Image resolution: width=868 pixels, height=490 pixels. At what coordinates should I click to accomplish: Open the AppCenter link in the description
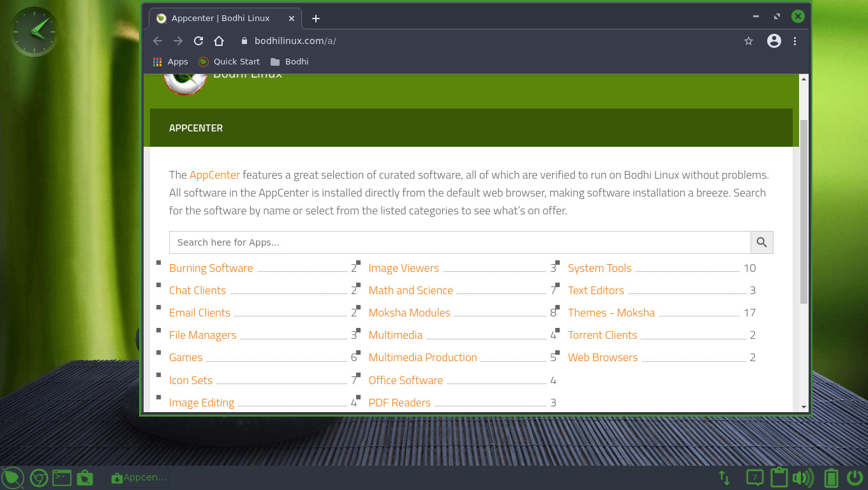214,175
